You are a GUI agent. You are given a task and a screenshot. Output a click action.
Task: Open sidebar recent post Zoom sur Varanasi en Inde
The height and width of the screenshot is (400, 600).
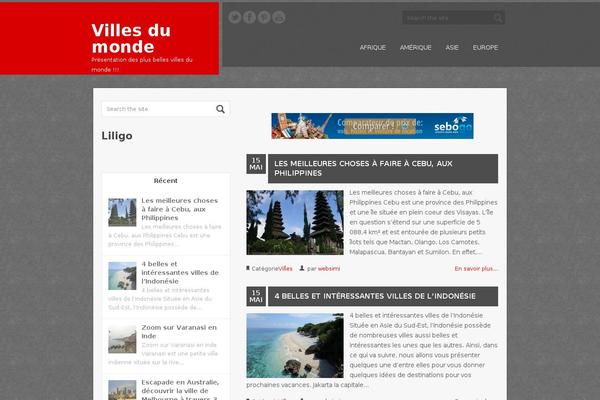179,332
